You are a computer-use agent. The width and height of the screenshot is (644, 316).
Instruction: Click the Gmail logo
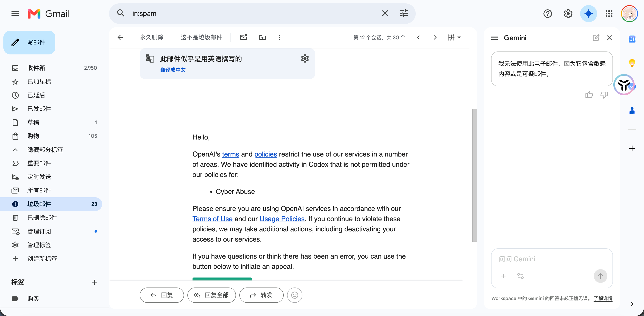[x=48, y=13]
